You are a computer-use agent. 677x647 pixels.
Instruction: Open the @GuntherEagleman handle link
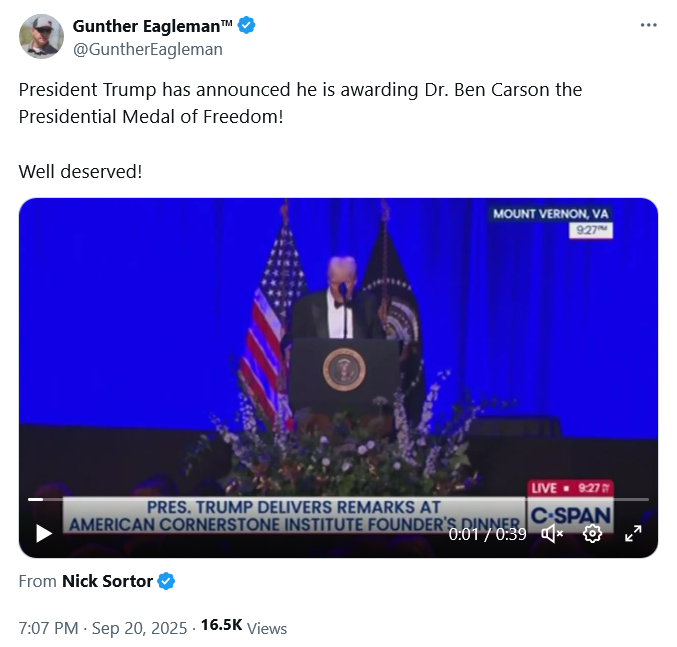[148, 49]
